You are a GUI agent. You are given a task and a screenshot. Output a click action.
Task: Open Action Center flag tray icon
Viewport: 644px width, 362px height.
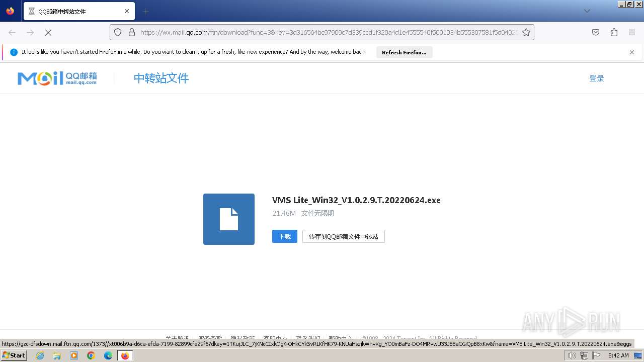(596, 355)
